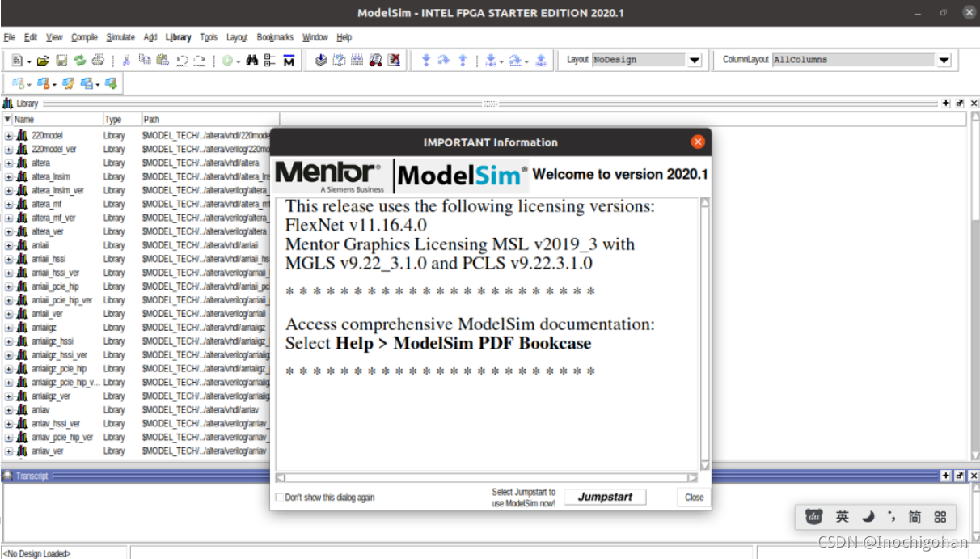The width and height of the screenshot is (980, 559).
Task: Click the Path column header
Action: coord(210,119)
